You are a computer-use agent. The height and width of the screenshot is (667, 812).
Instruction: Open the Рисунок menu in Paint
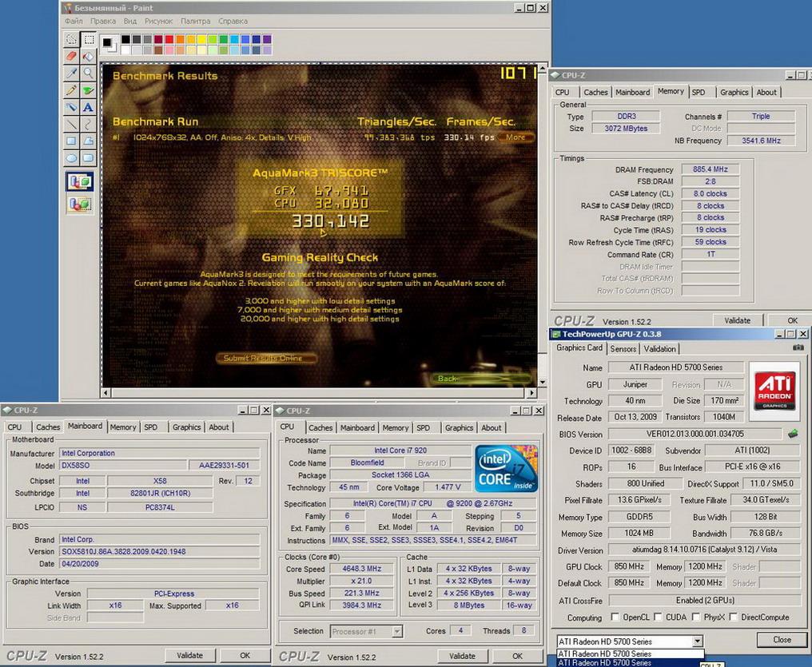[158, 22]
